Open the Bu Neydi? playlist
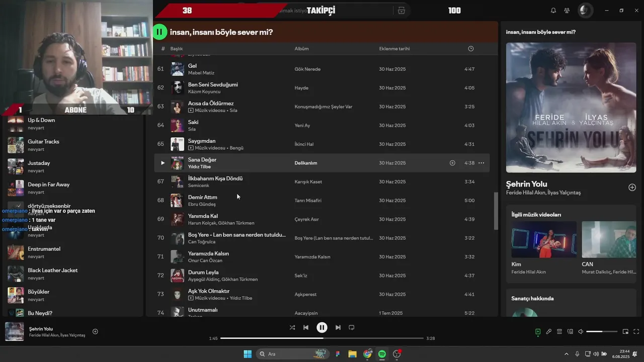Image resolution: width=644 pixels, height=362 pixels. pyautogui.click(x=40, y=313)
